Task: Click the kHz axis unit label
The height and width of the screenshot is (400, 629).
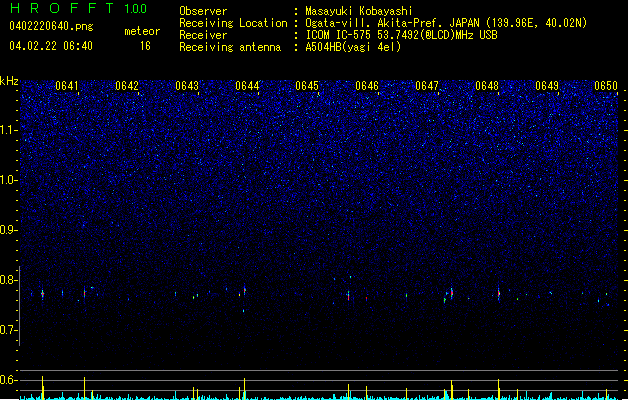Action: pos(9,81)
